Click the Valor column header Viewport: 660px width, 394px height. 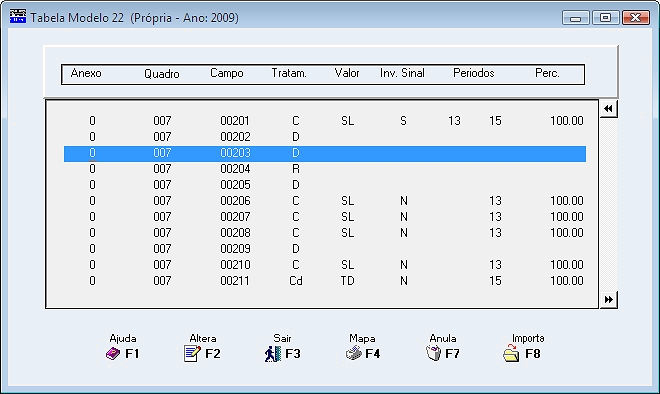(347, 73)
